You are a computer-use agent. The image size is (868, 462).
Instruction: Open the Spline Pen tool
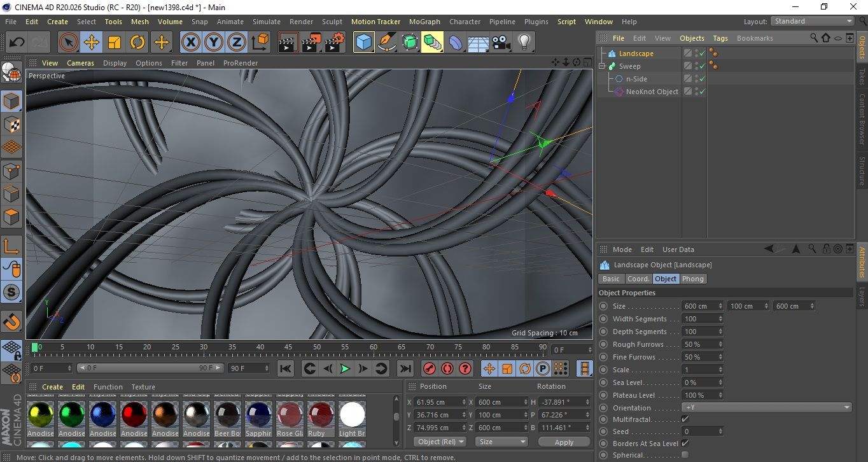387,43
